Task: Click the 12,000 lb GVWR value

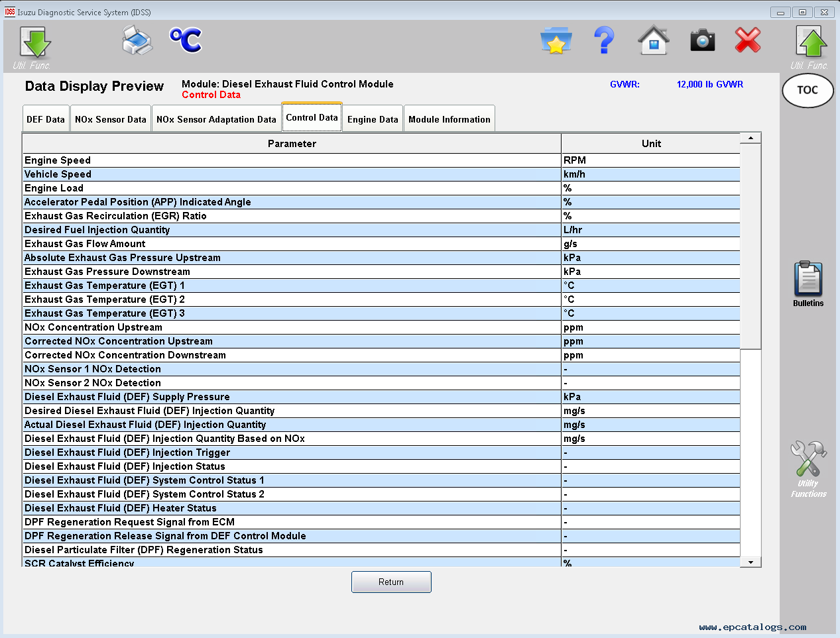Action: pos(710,84)
